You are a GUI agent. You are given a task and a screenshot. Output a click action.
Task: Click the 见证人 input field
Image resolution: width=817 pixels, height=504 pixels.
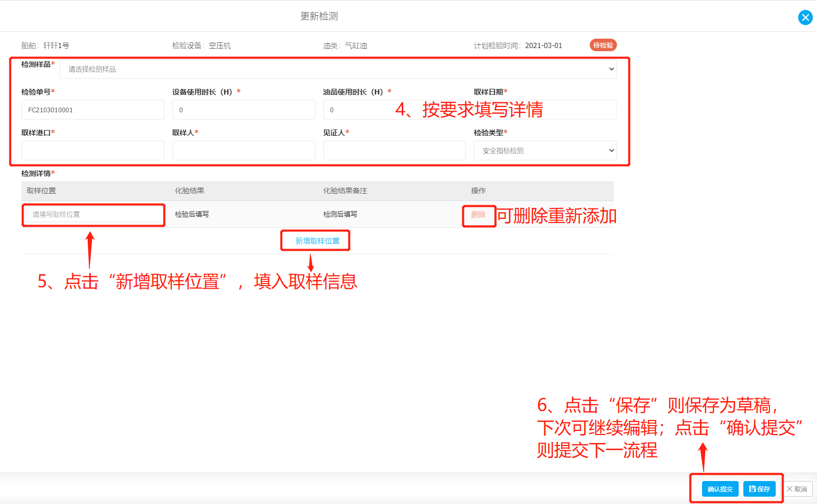click(394, 150)
